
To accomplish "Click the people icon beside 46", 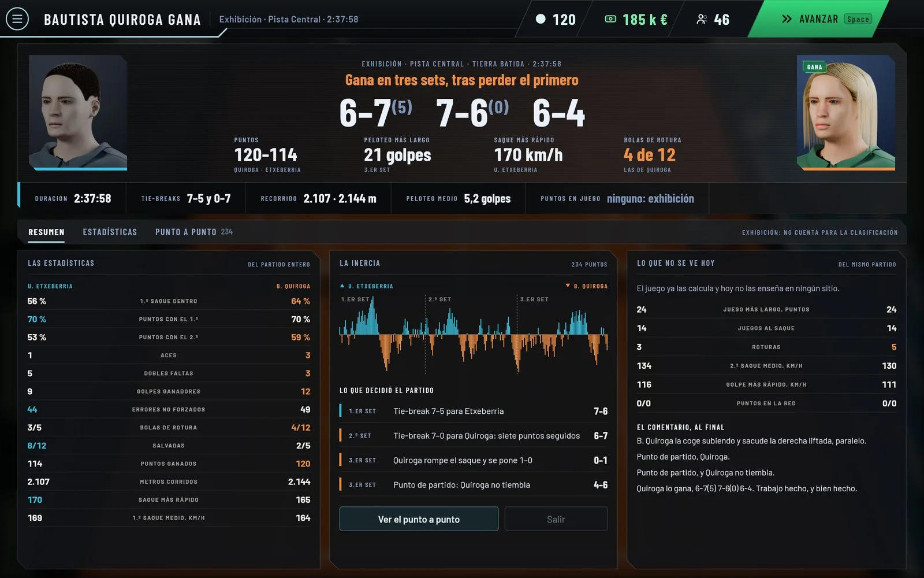I will pyautogui.click(x=702, y=19).
